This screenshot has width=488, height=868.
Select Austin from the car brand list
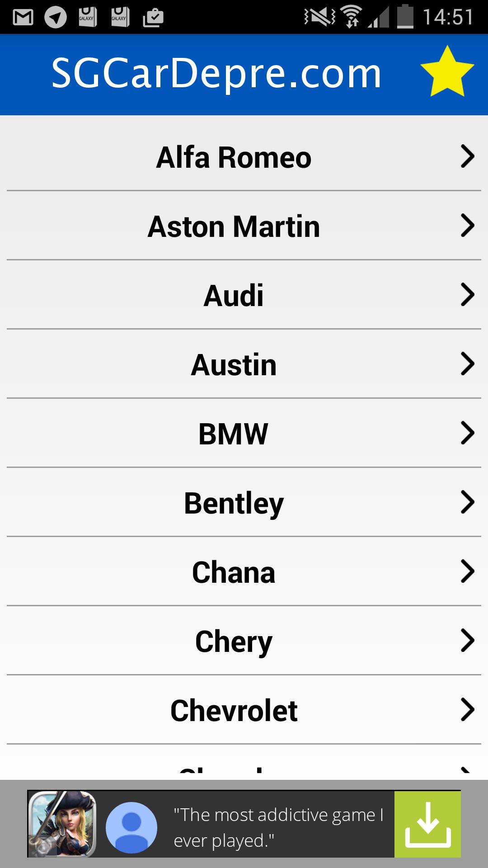pos(234,364)
